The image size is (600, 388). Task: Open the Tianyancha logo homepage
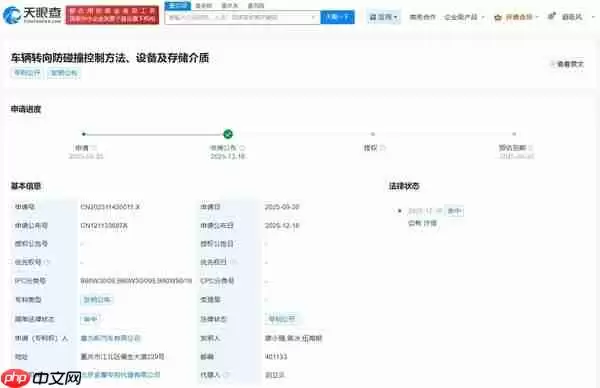[x=32, y=15]
